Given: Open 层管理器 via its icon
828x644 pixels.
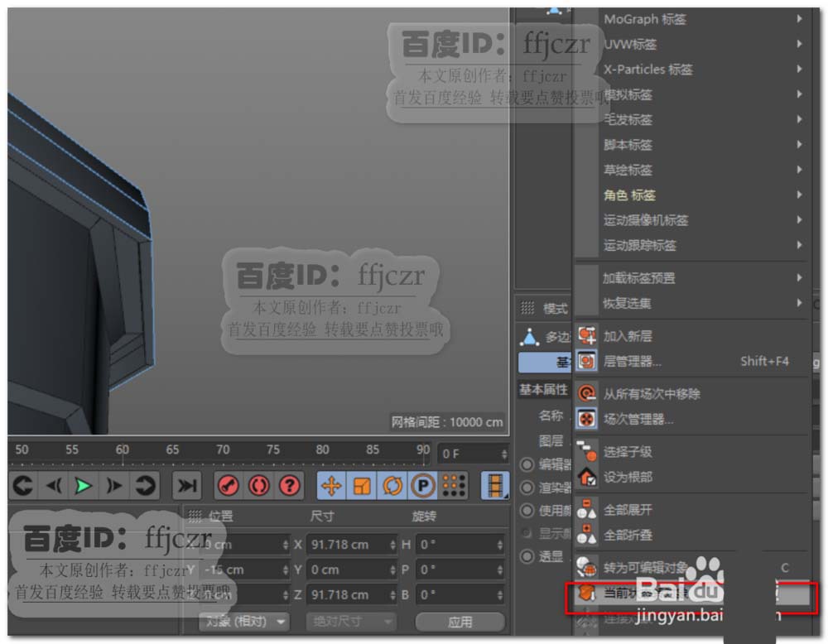Looking at the screenshot, I should click(x=587, y=361).
